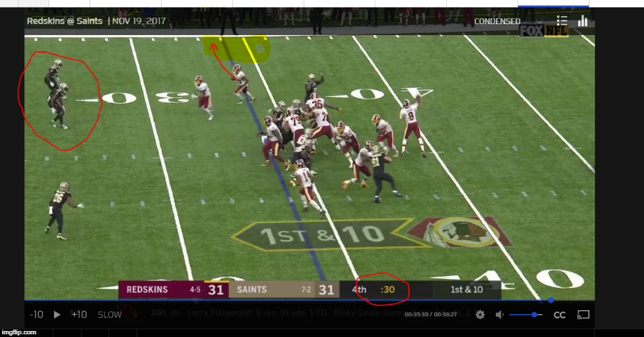Open the play list icon
This screenshot has height=337, width=644.
pyautogui.click(x=562, y=20)
